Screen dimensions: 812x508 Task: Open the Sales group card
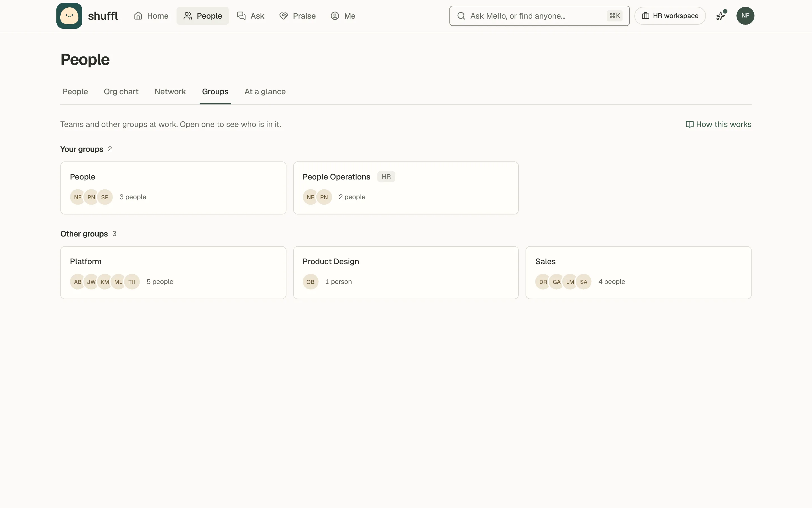click(638, 272)
